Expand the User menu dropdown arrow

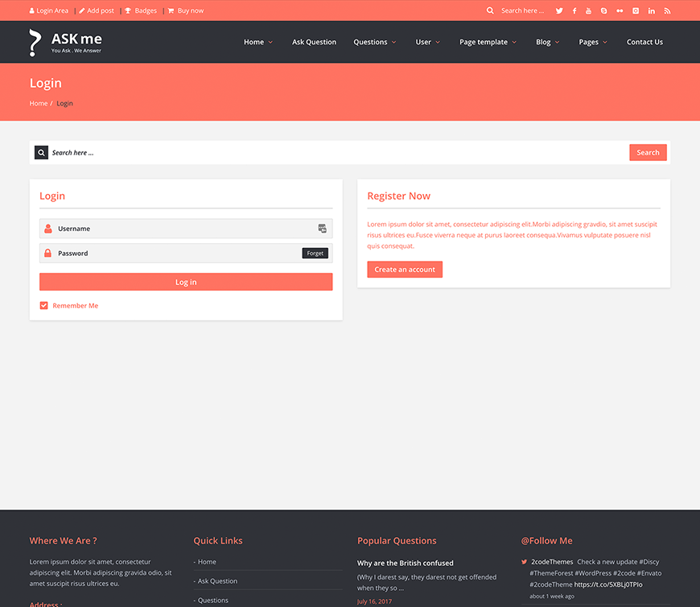click(438, 43)
